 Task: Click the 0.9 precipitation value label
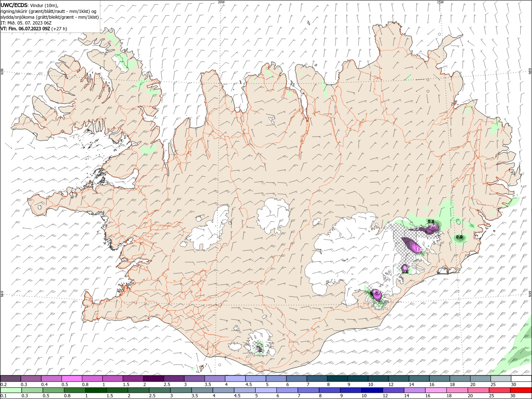[x=459, y=237]
